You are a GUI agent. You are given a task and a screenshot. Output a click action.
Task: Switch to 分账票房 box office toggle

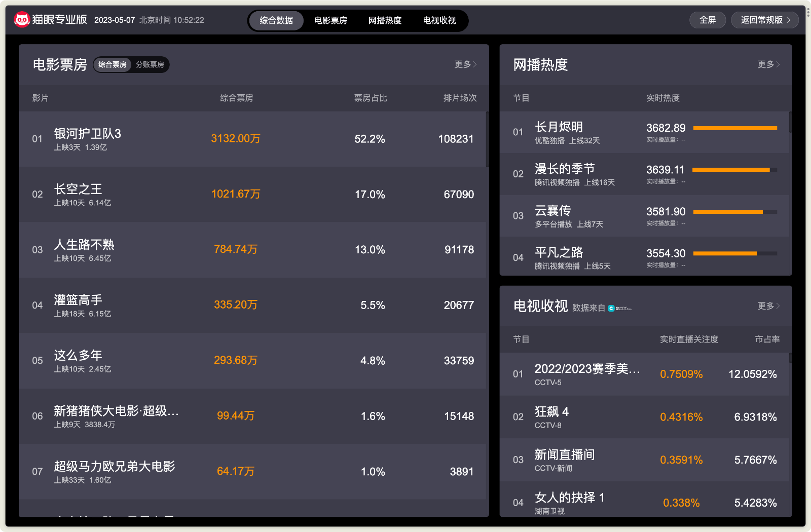pyautogui.click(x=150, y=65)
